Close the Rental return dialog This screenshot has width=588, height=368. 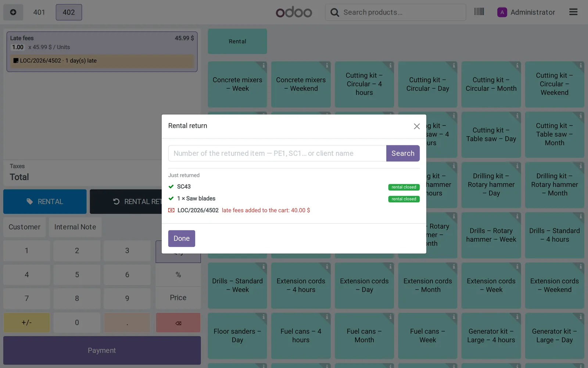(416, 126)
